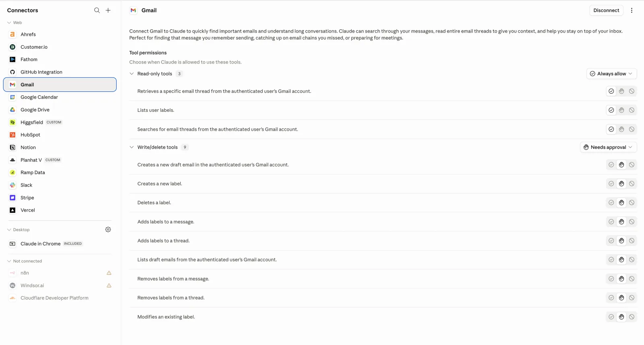
Task: Collapse the Read-only tools section
Action: coord(132,74)
